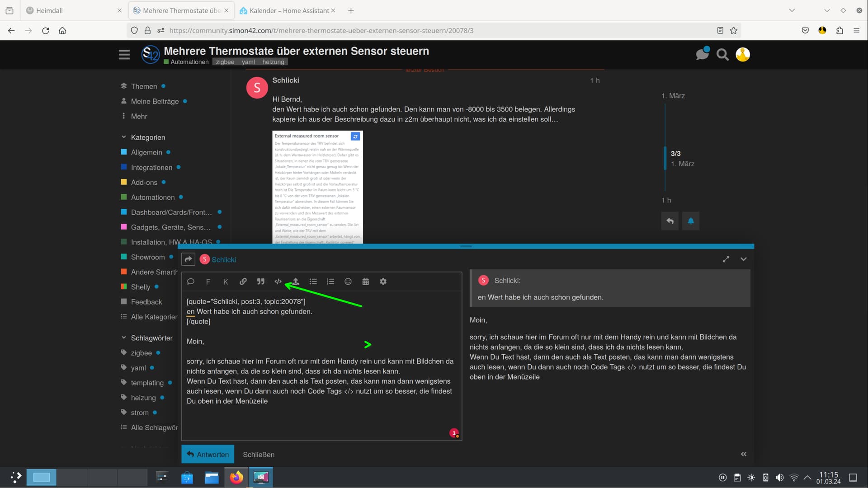Open the composer options gear menu
The width and height of the screenshot is (868, 488).
pyautogui.click(x=383, y=282)
